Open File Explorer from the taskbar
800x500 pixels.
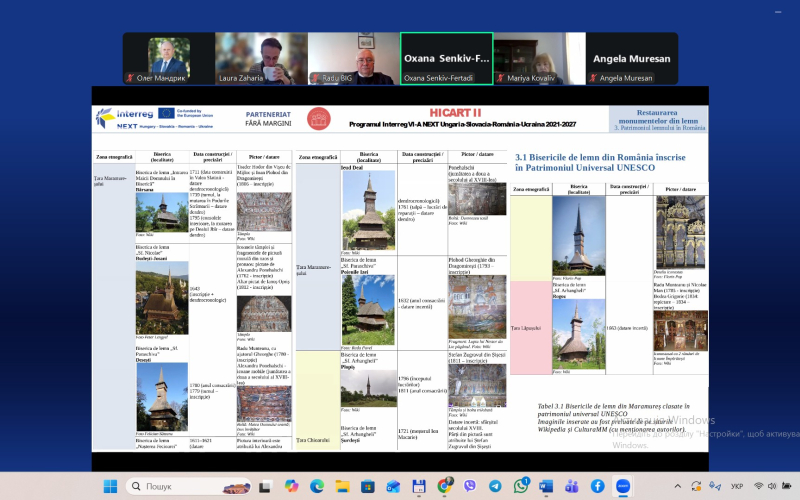pos(343,486)
